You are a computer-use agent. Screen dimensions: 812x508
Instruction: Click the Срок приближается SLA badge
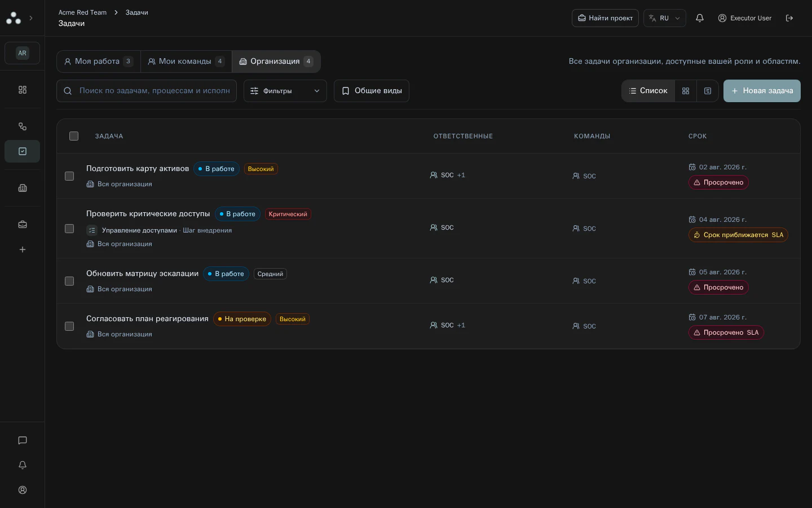pyautogui.click(x=738, y=235)
